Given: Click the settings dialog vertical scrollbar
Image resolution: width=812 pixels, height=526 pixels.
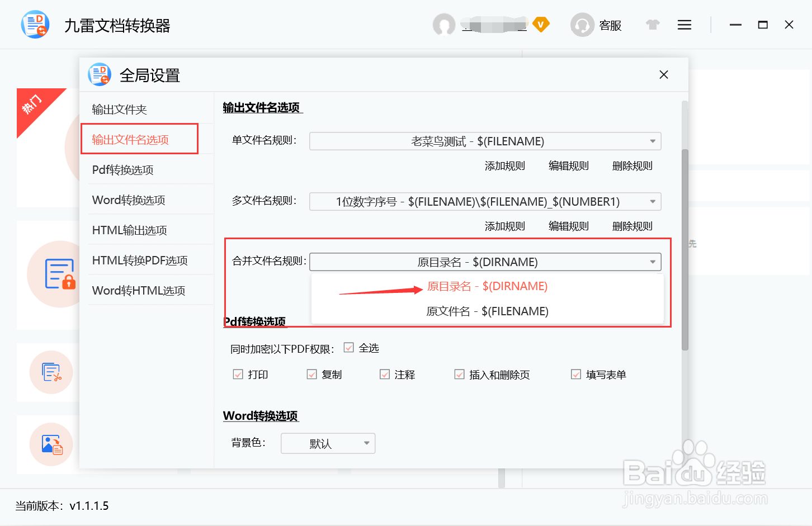Looking at the screenshot, I should click(x=685, y=250).
